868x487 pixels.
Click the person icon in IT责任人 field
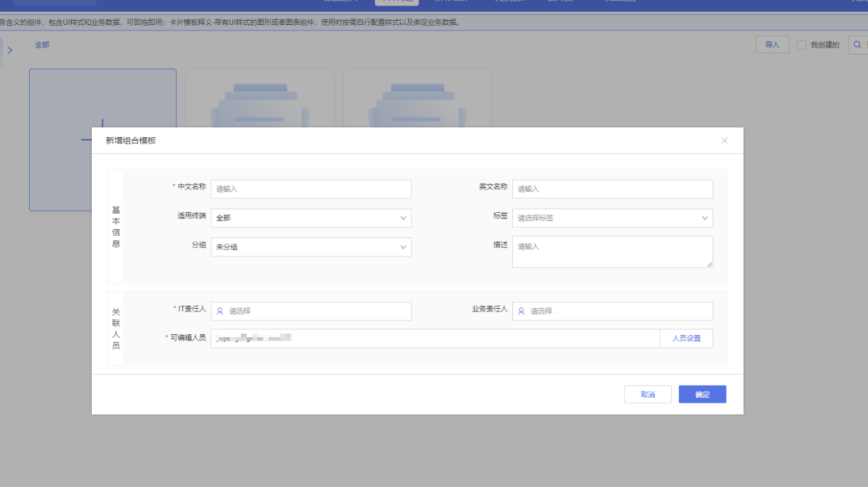tap(220, 311)
